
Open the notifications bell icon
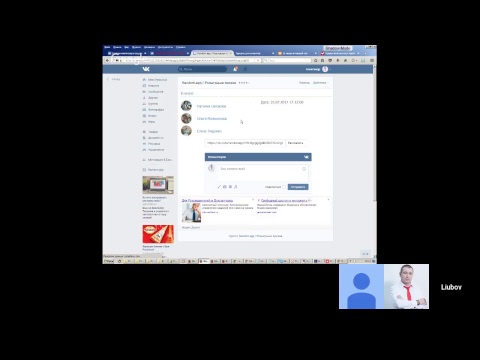click(x=235, y=69)
